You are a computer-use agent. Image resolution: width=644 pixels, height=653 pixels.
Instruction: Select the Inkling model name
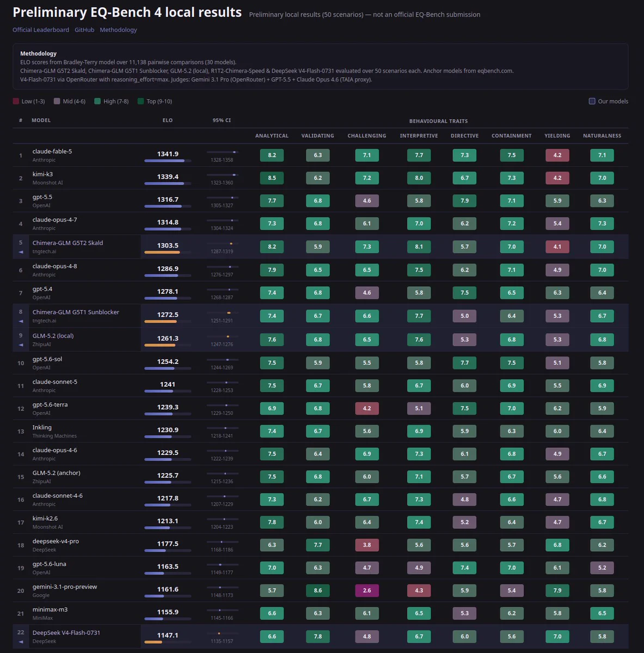[x=42, y=428]
